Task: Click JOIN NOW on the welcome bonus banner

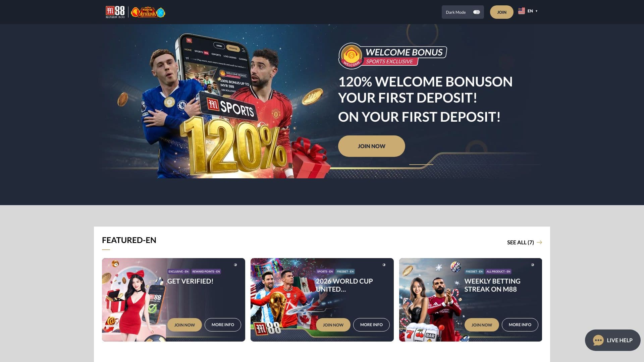Action: [x=371, y=146]
